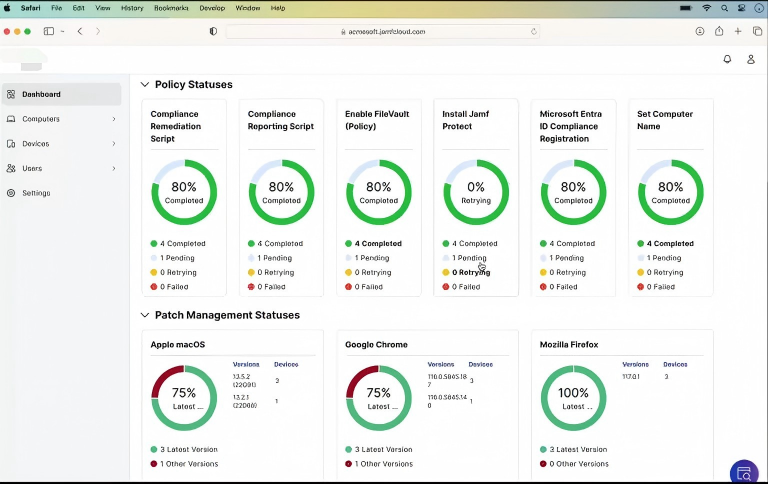Click the Safari address bar
This screenshot has height=484, width=768.
(x=383, y=31)
